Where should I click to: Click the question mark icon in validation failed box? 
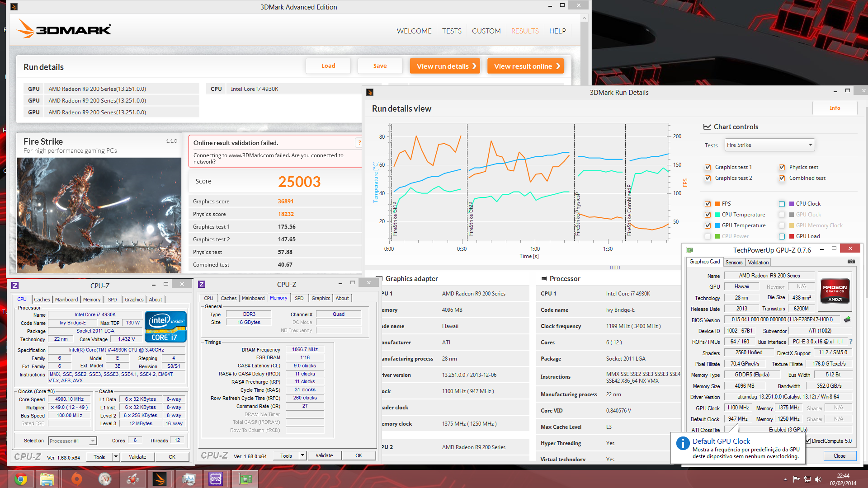(359, 143)
